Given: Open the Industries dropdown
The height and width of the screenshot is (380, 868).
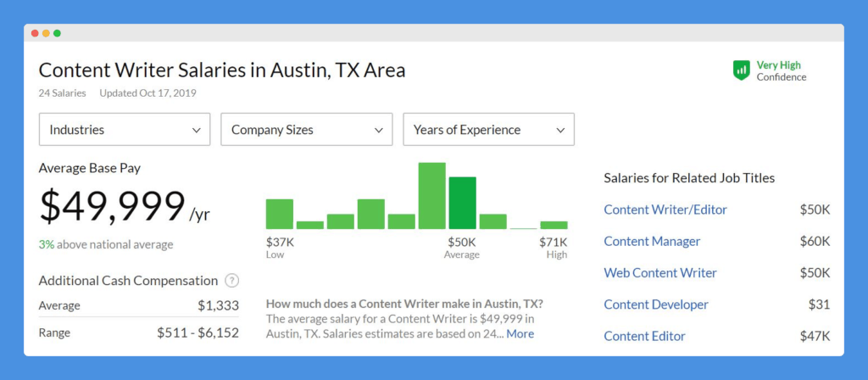Looking at the screenshot, I should click(x=125, y=130).
